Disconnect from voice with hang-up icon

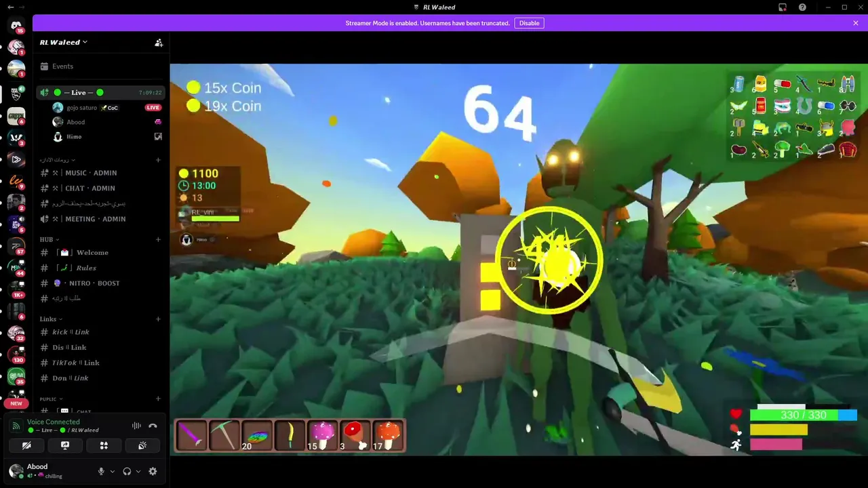[153, 426]
